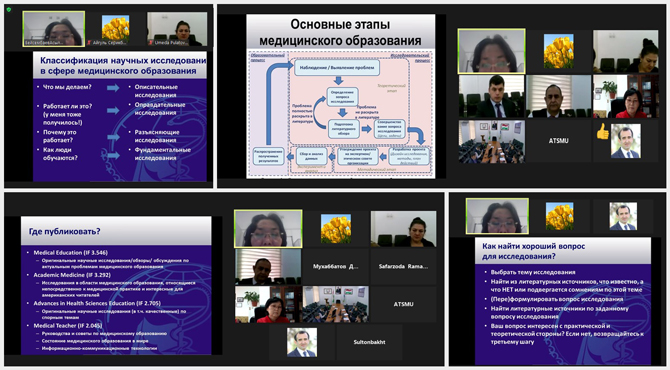Screen dimensions: 670x370
Task: Click Как найти хороший вопрос slide heading
Action: tap(533, 251)
